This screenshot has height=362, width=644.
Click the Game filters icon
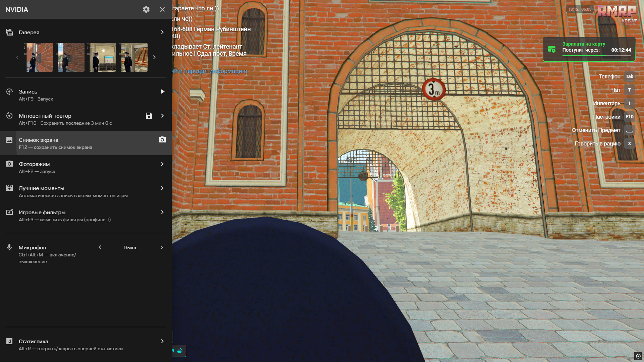pos(9,212)
